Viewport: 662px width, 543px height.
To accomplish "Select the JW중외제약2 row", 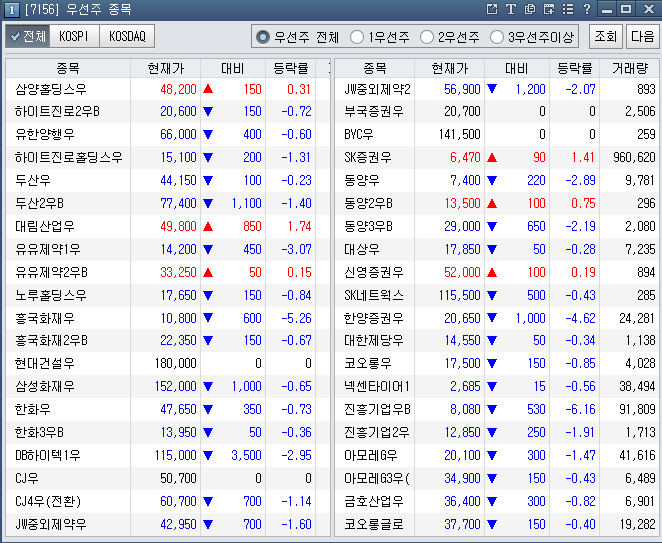I will pyautogui.click(x=497, y=89).
